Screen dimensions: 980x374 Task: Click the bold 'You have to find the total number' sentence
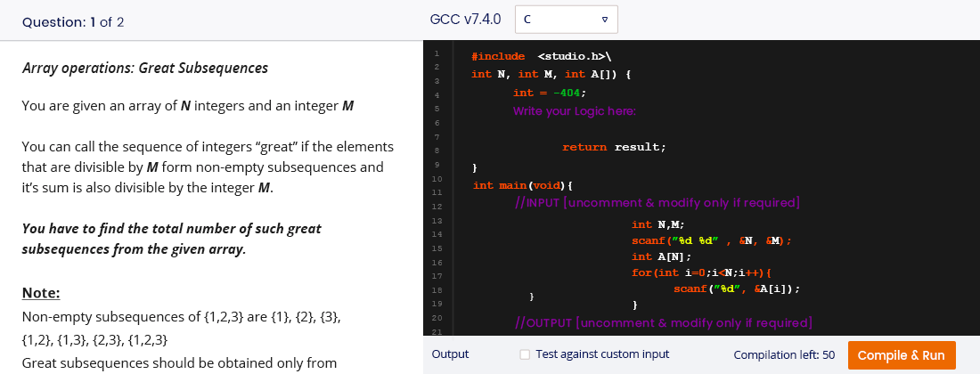pyautogui.click(x=171, y=239)
